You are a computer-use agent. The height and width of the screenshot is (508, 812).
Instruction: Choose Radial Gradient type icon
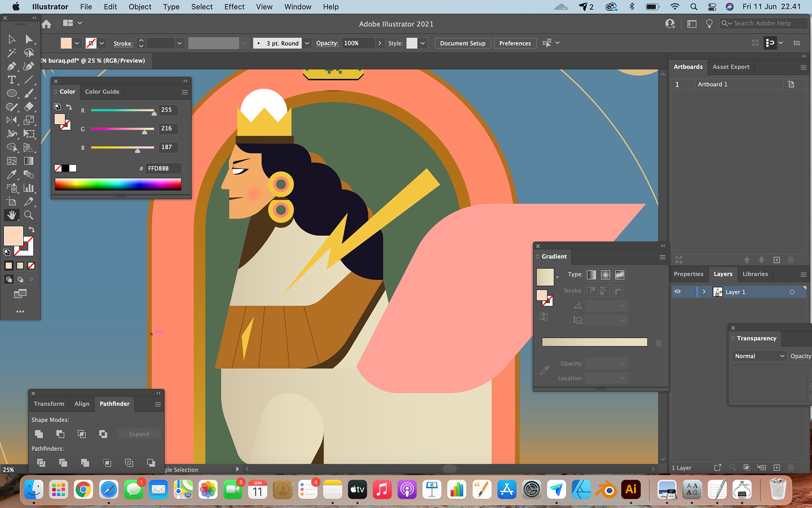[606, 275]
